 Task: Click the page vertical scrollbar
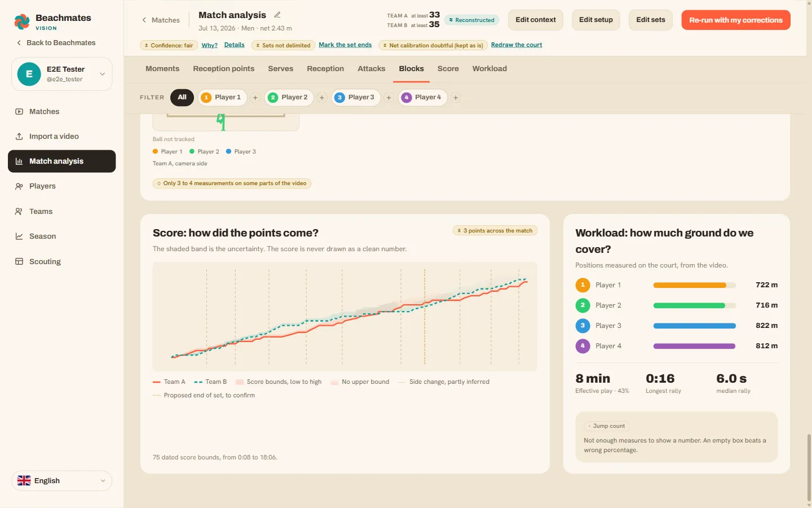coord(809,468)
